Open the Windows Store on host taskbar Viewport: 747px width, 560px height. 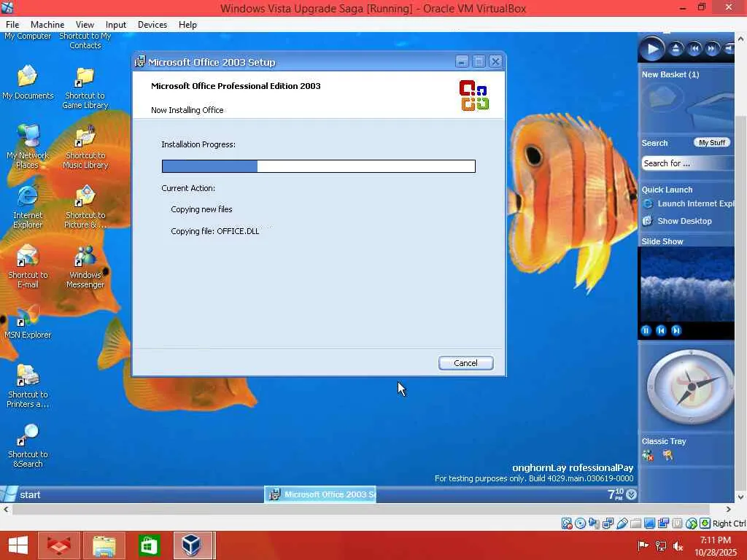tap(149, 545)
